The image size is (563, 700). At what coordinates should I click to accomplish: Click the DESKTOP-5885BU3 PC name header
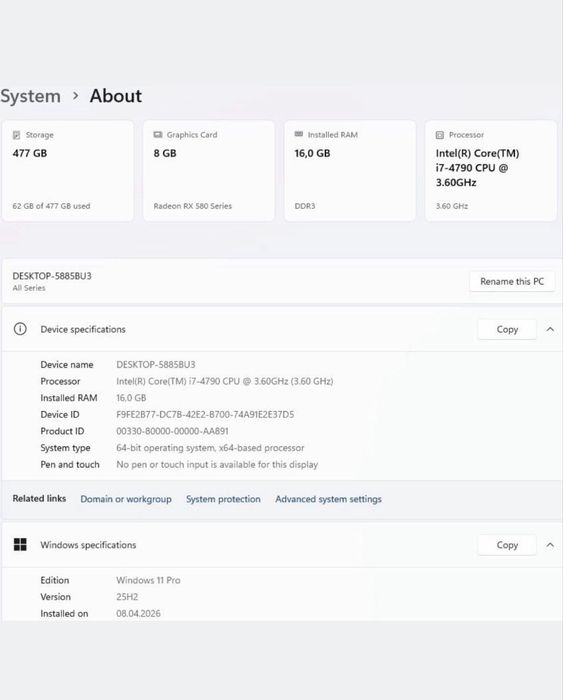point(52,276)
